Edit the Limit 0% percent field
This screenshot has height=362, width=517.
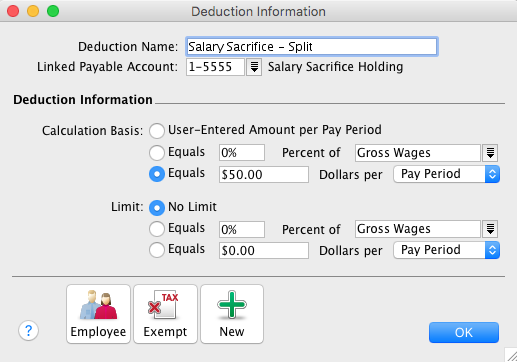point(242,229)
